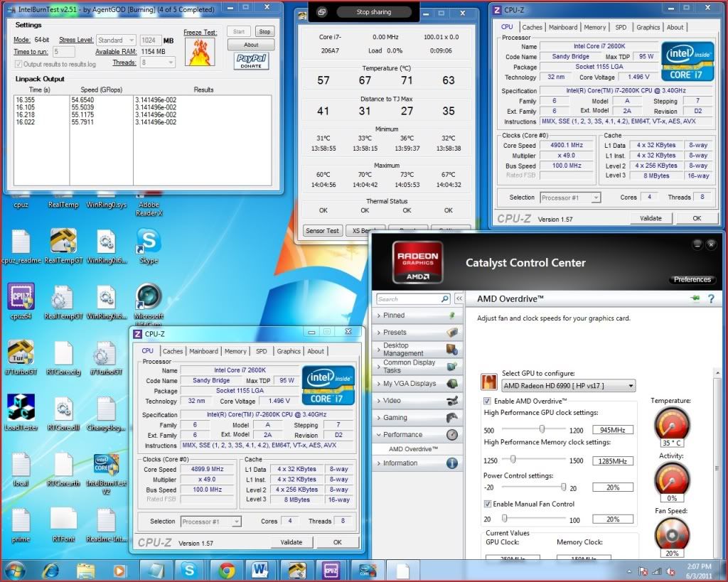The image size is (728, 582).
Task: Open Stress Level dropdown in IntelBurnTest
Action: [116, 41]
